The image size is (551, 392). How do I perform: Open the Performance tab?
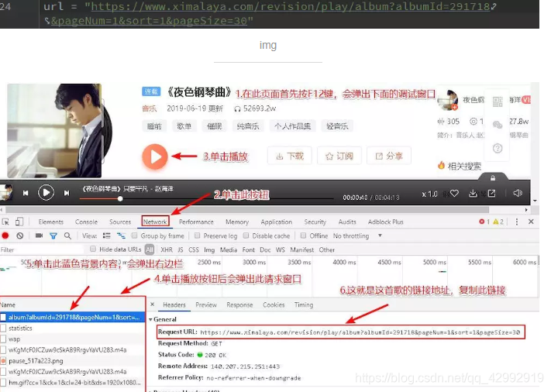coord(196,222)
